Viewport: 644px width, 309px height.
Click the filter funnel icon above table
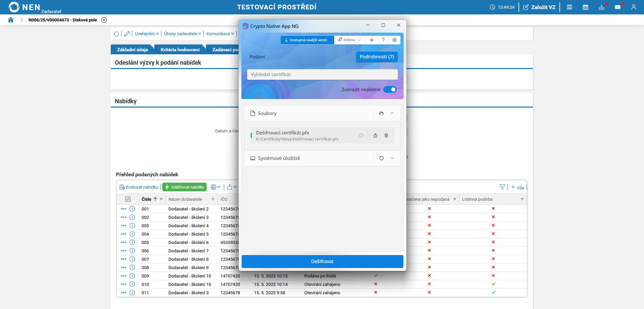(x=502, y=187)
